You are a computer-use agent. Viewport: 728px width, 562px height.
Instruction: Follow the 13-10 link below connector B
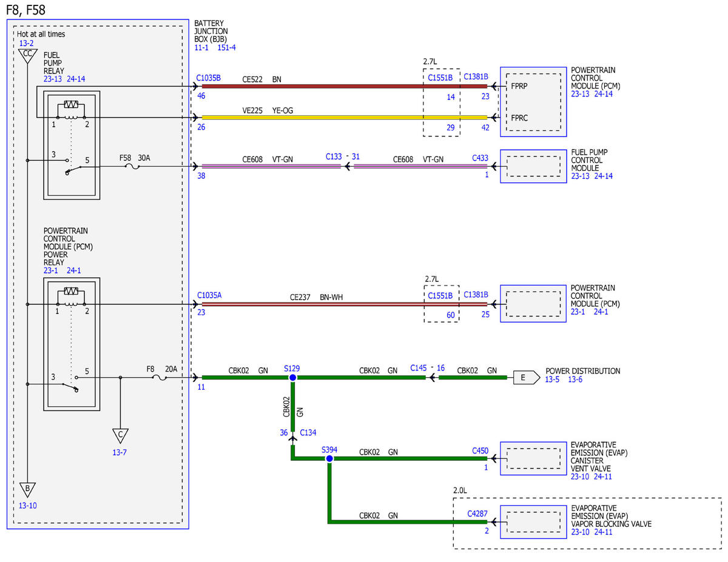28,505
